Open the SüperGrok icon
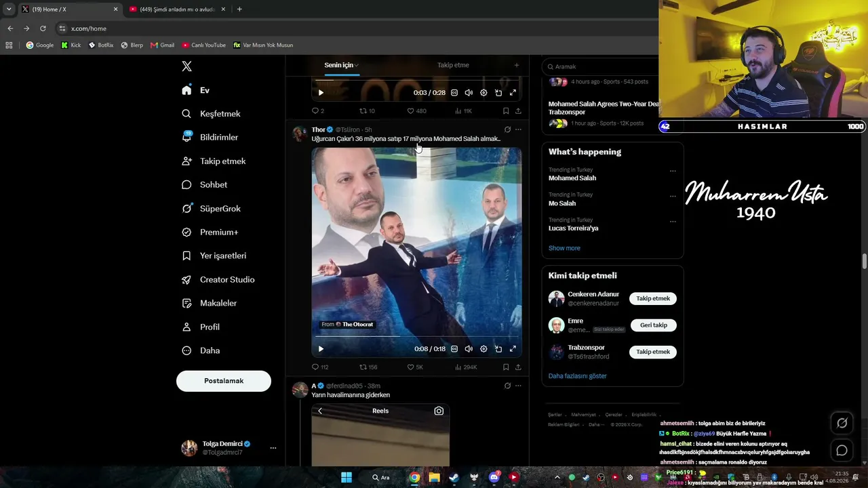 186,209
